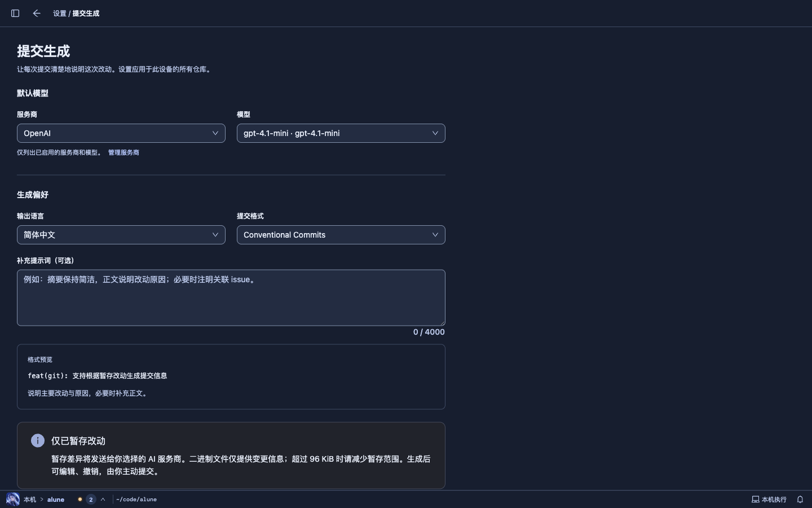Click the 格式预览 label

pyautogui.click(x=40, y=360)
